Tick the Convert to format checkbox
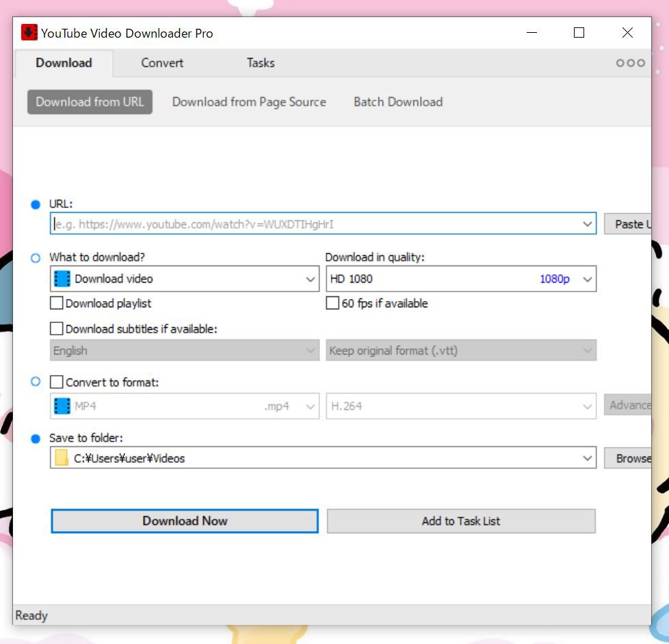This screenshot has height=644, width=669. coord(56,381)
